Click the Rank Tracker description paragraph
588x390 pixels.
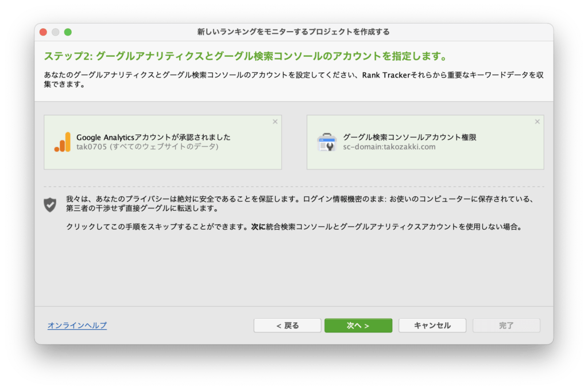point(293,79)
